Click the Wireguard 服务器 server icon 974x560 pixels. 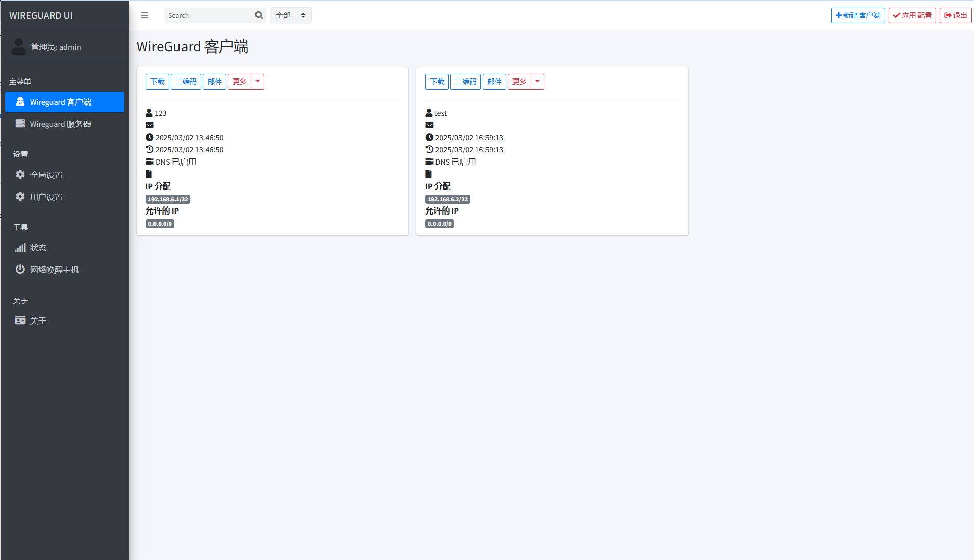pos(20,124)
